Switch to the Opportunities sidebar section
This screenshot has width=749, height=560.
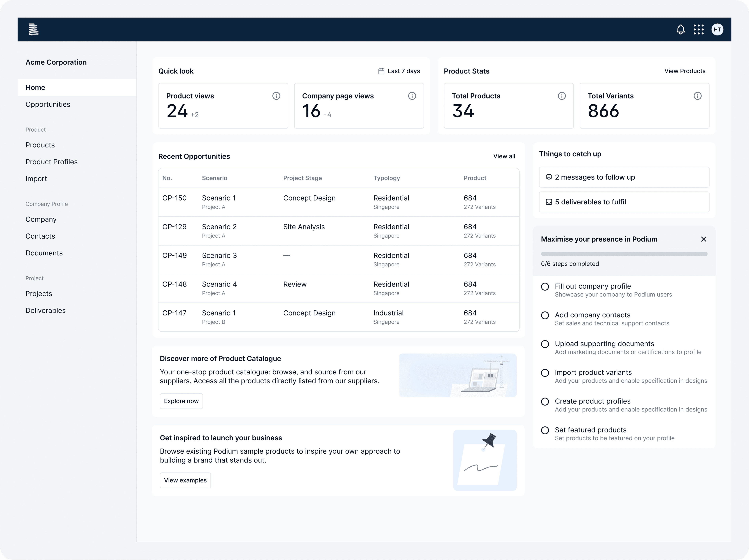48,104
